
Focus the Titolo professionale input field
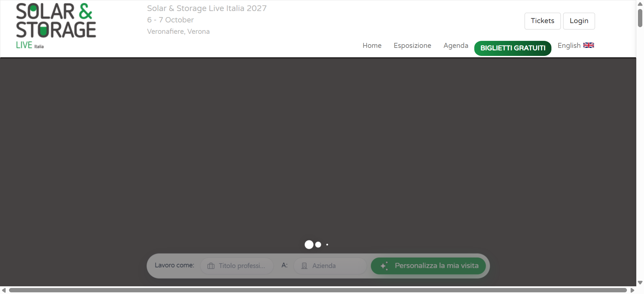237,266
